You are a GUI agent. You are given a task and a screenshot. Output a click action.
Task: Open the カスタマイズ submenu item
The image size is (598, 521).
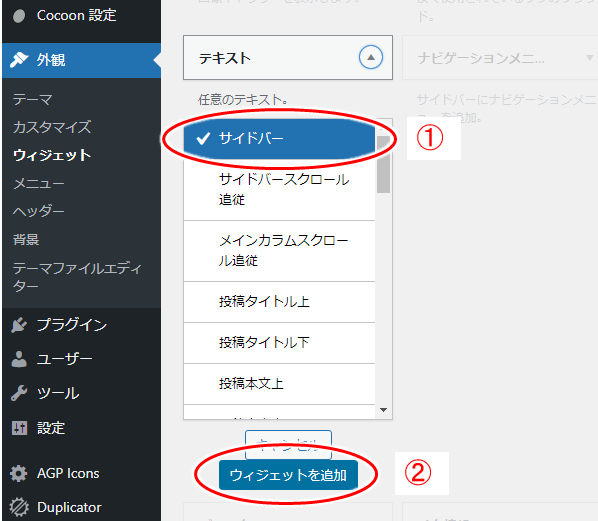coord(52,127)
